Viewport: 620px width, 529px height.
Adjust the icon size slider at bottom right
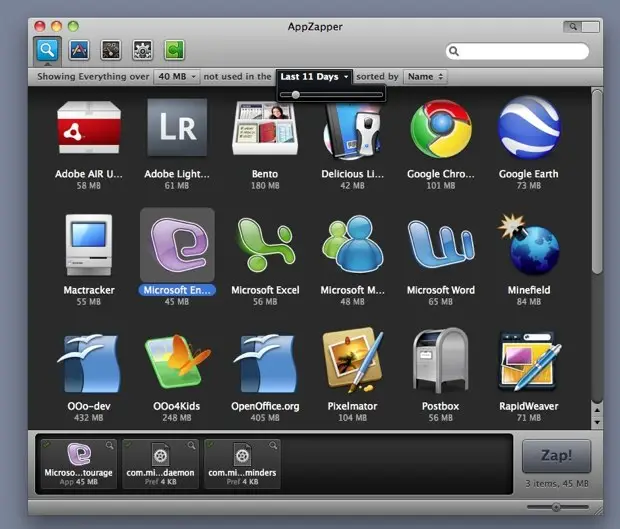point(556,507)
